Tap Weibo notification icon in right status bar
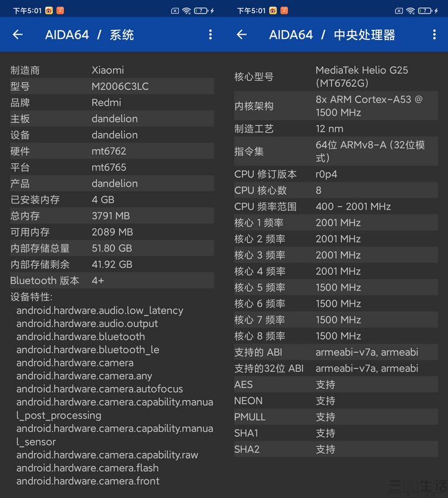 click(x=273, y=11)
